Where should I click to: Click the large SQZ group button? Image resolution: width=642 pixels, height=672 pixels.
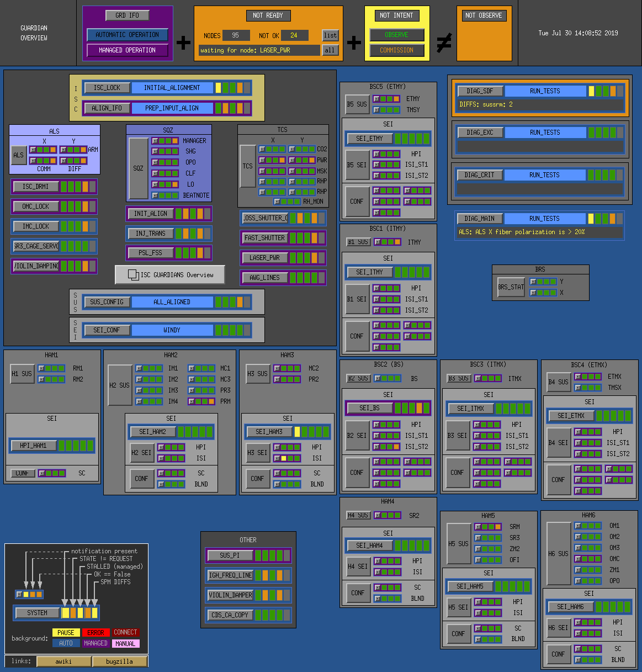(138, 168)
